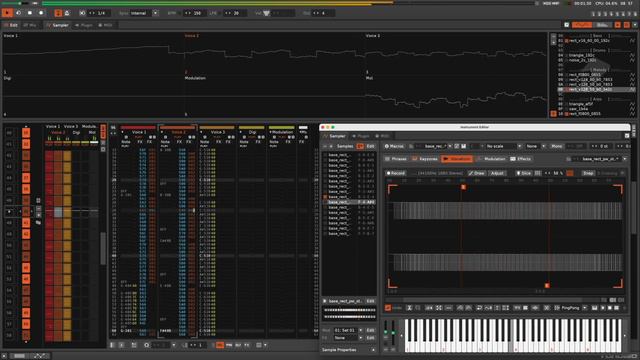Image resolution: width=640 pixels, height=360 pixels.
Task: Open the Sync Internal dropdown
Action: coord(156,13)
